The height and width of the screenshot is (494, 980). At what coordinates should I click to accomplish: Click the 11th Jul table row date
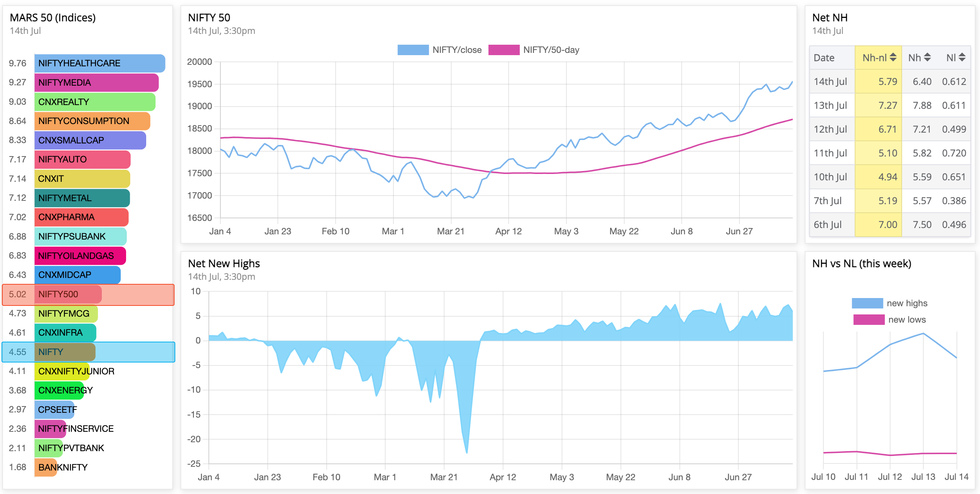tap(830, 153)
